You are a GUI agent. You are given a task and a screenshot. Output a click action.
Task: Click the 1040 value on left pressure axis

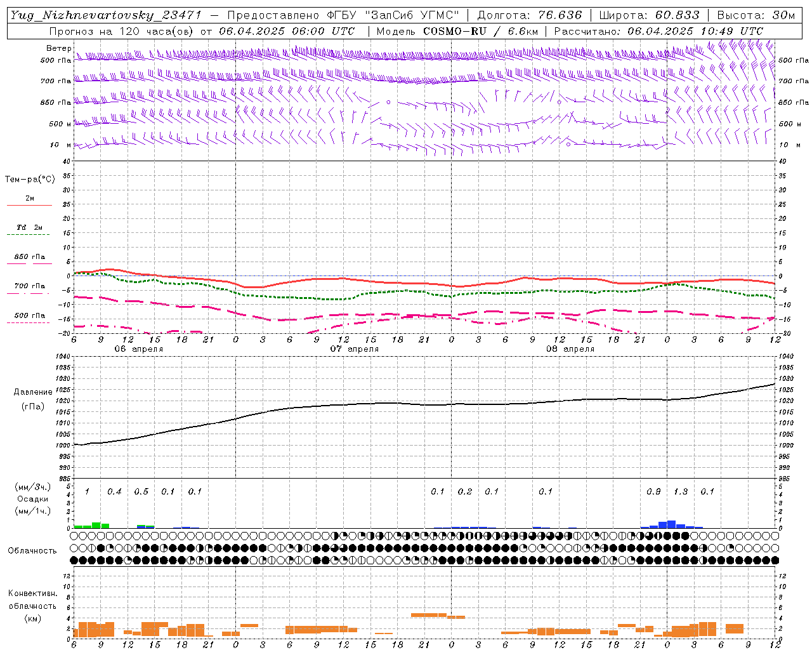point(63,357)
